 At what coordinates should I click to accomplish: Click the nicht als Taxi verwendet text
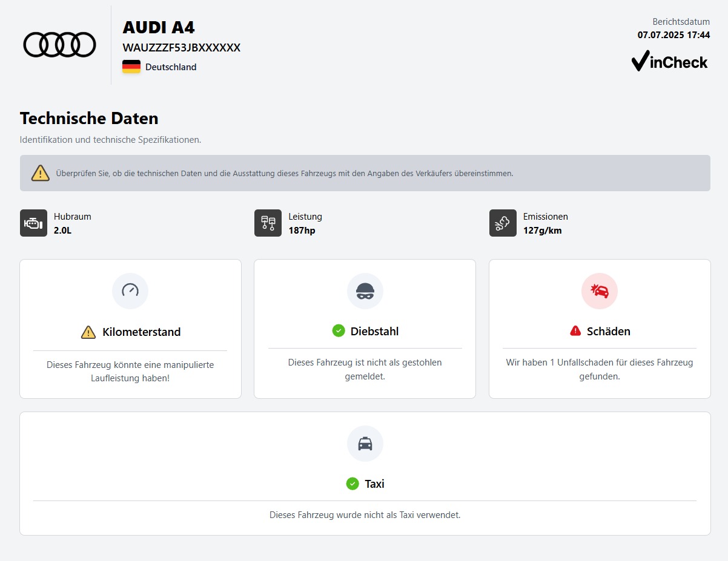coord(365,515)
